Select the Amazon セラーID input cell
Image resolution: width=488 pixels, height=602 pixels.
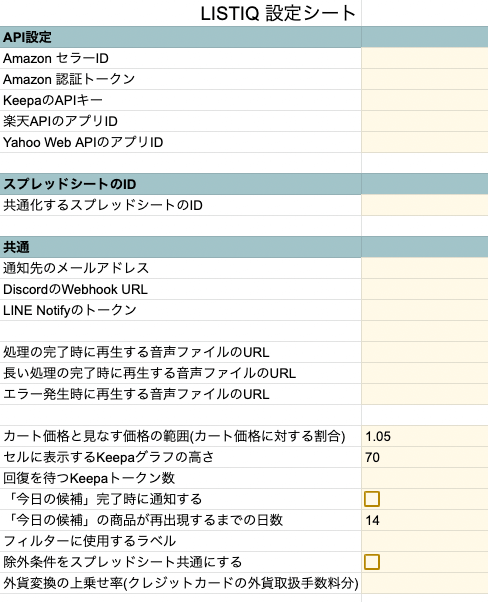coord(425,58)
